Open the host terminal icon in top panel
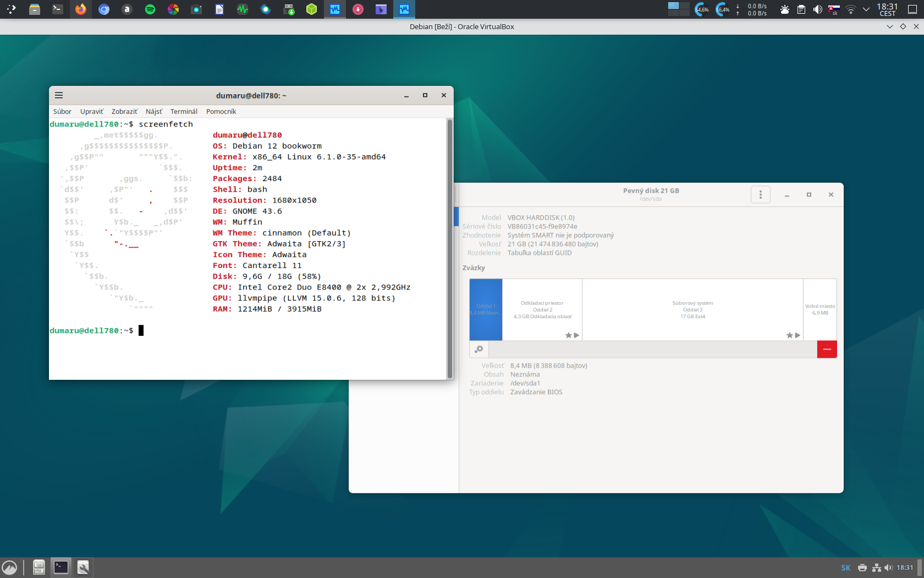This screenshot has height=578, width=924. pos(58,9)
